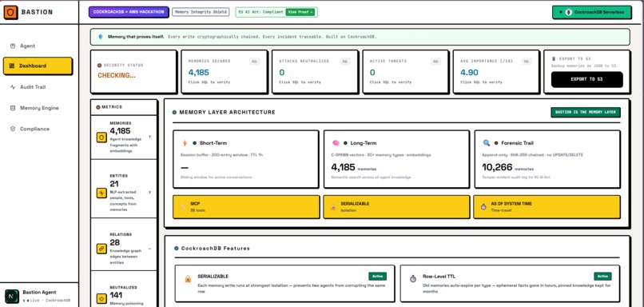Viewport: 644px width, 307px height.
Task: Click the Bastion Agent avatar
Action: tap(12, 296)
